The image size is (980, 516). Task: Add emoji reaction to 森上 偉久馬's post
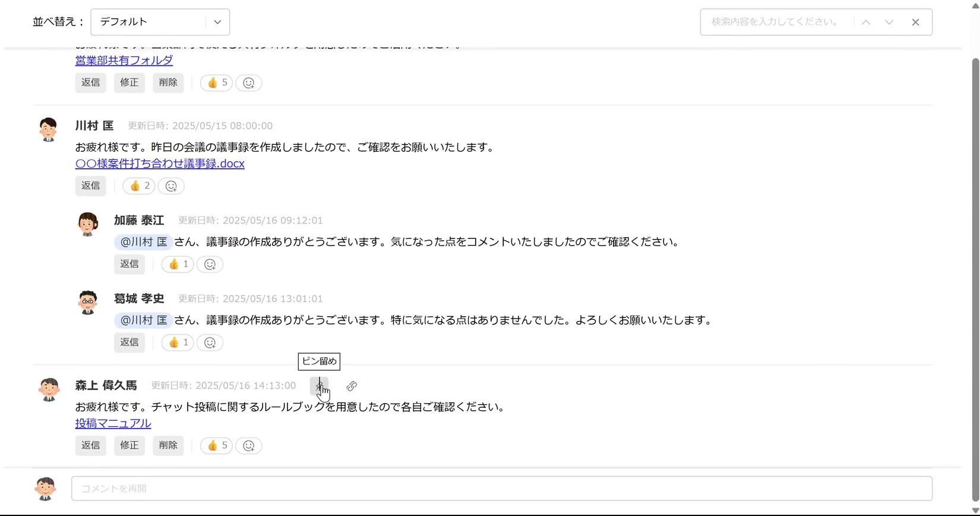[x=249, y=446]
